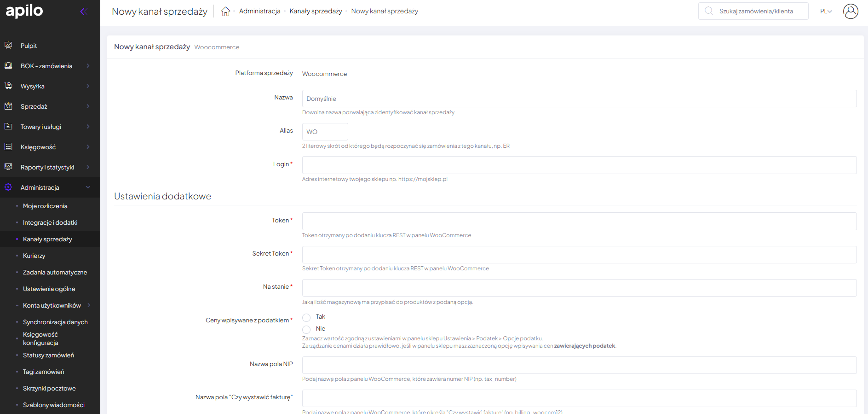Image resolution: width=868 pixels, height=414 pixels.
Task: Click the Pulpit dashboard icon
Action: 8,45
